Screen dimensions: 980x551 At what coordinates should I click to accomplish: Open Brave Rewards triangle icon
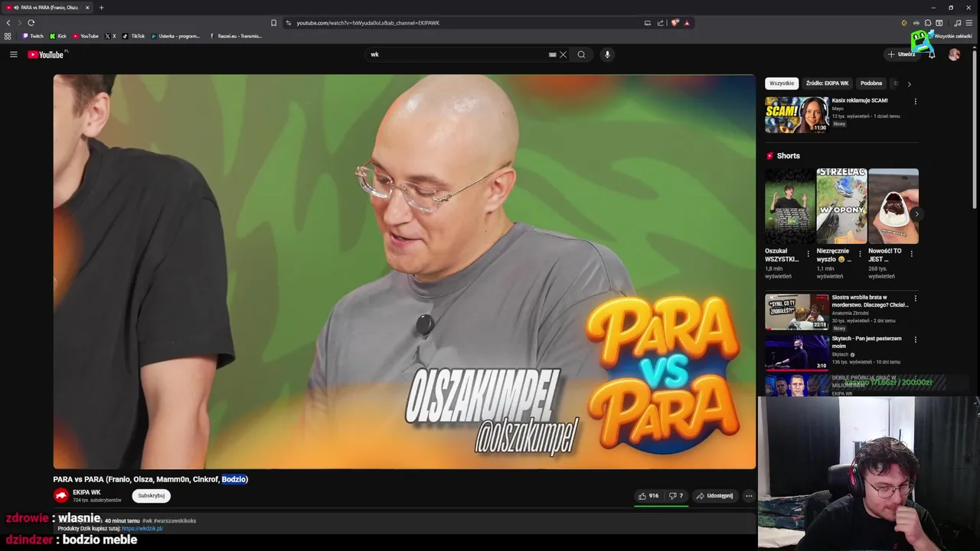[x=687, y=23]
